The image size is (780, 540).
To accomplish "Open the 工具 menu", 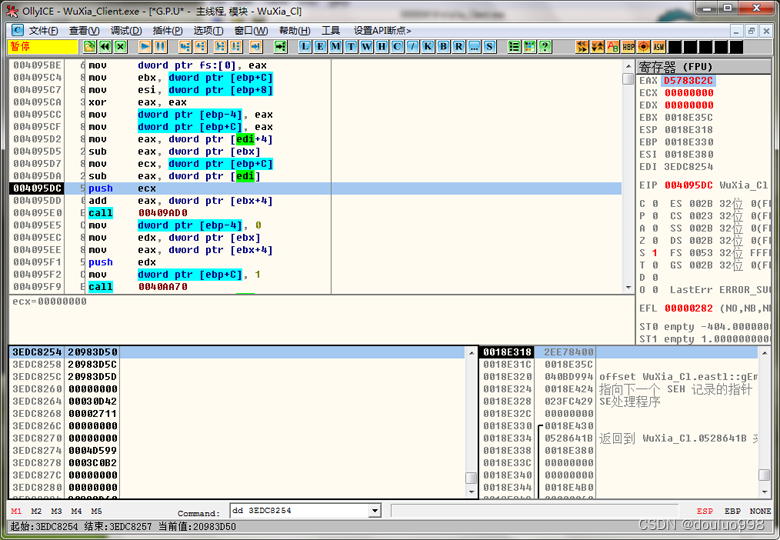I will pyautogui.click(x=331, y=31).
